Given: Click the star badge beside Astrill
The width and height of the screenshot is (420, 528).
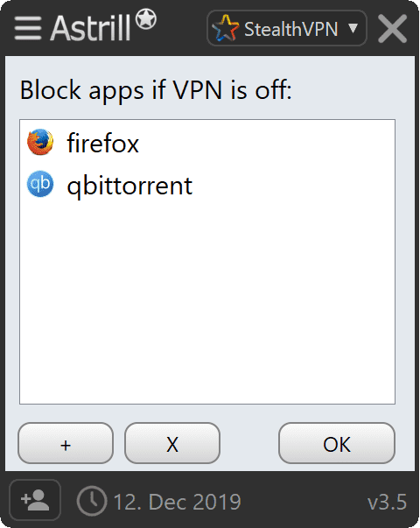Looking at the screenshot, I should click(146, 19).
